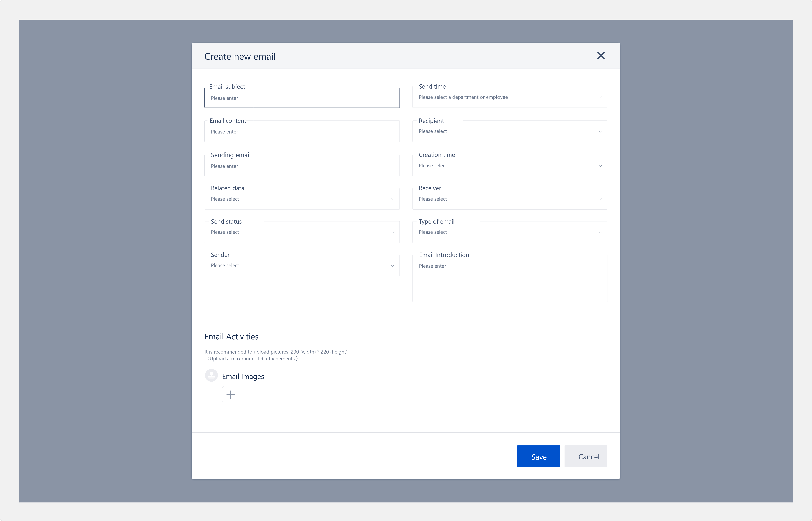Click the Email Images avatar icon
Screen dimensions: 812x521
point(211,375)
